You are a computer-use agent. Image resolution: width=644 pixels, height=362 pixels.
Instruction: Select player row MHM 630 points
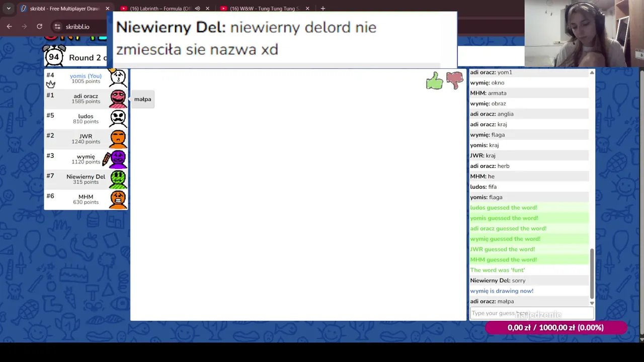click(86, 199)
